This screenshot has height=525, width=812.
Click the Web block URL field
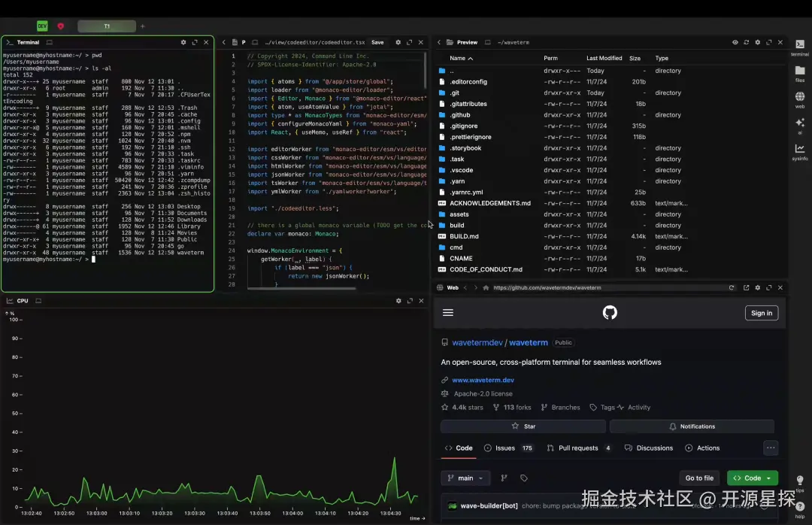click(x=608, y=287)
